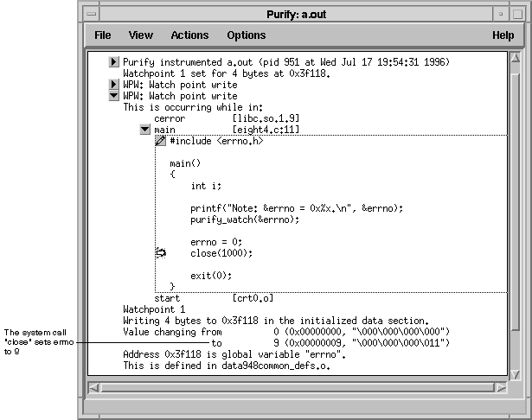
Task: Open the window menu button in title bar
Action: tap(92, 14)
